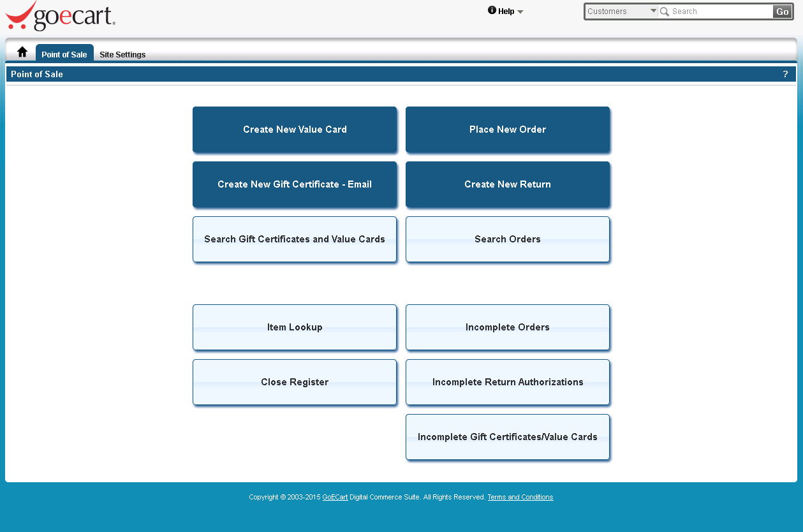Open the Terms and Conditions link

(520, 497)
